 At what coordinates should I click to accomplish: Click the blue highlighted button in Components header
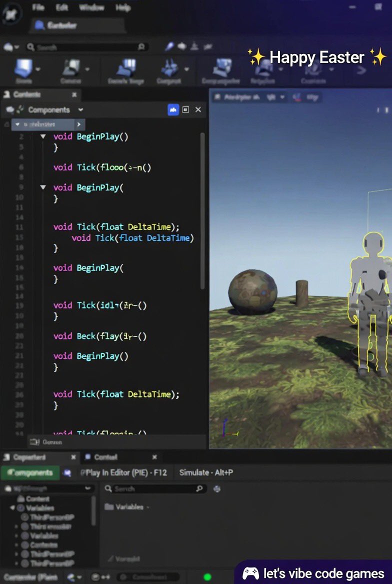point(173,109)
